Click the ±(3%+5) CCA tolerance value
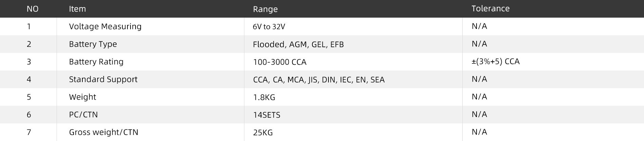This screenshot has height=141, width=644. point(495,61)
